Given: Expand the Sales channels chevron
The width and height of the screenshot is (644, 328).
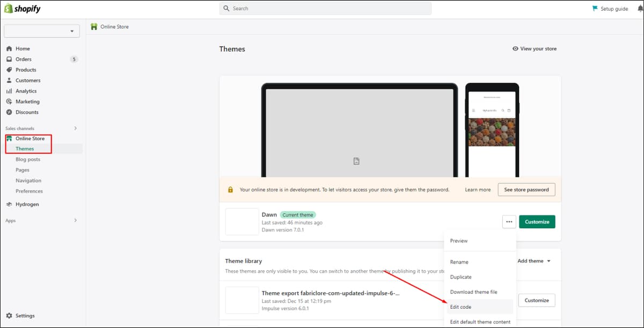Looking at the screenshot, I should point(75,129).
